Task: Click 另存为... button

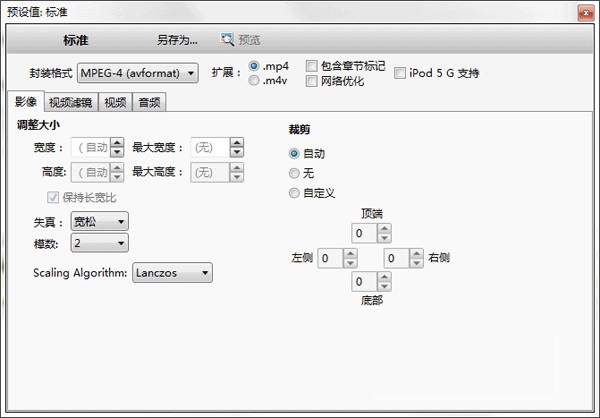Action: point(177,40)
